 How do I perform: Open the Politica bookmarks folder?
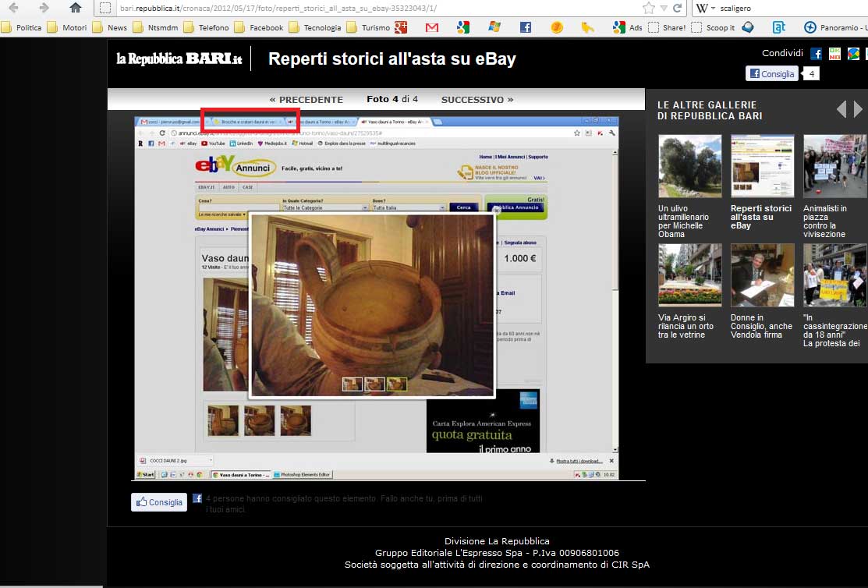click(x=22, y=27)
